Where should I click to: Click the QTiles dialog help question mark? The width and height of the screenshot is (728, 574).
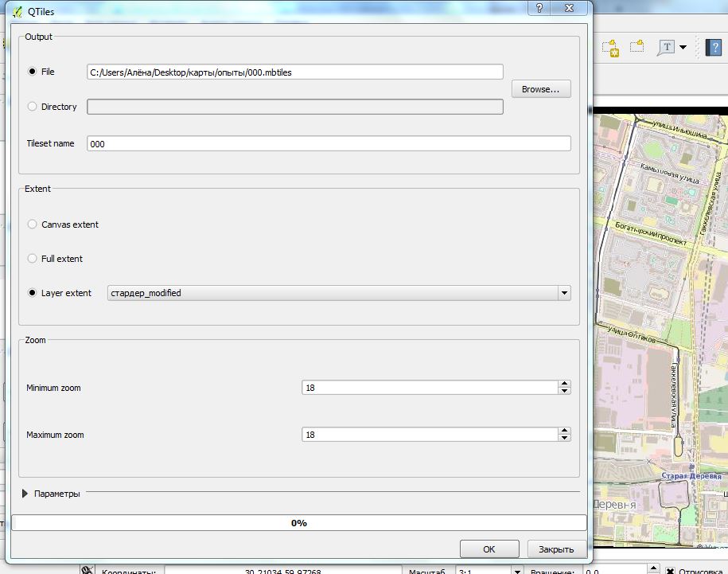(539, 8)
